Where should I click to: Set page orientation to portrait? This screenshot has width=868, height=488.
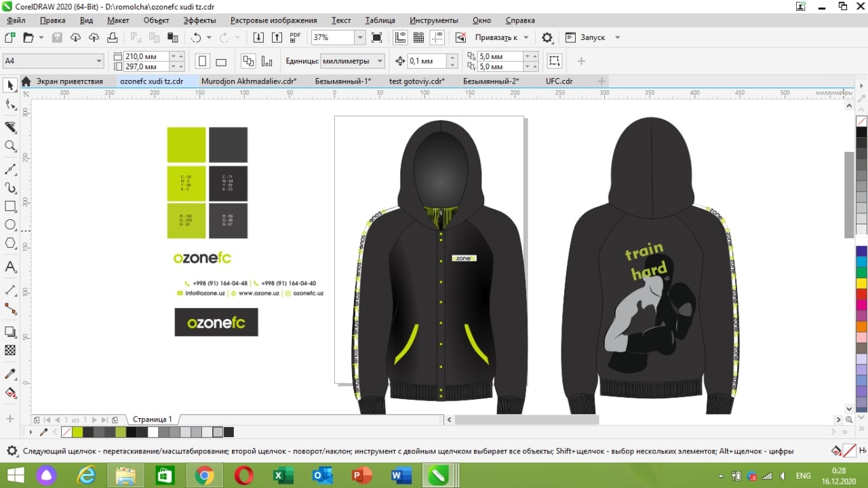[x=202, y=61]
